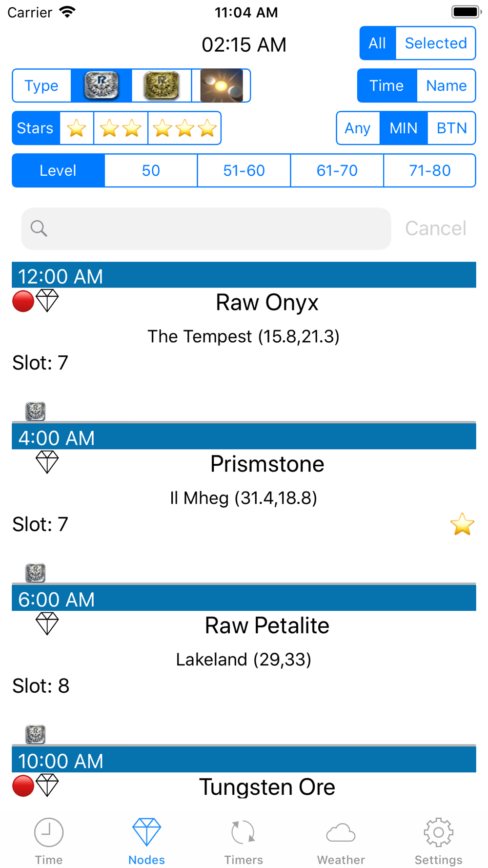Image resolution: width=488 pixels, height=868 pixels.
Task: Select the silver unspoiled node type icon
Action: [102, 85]
